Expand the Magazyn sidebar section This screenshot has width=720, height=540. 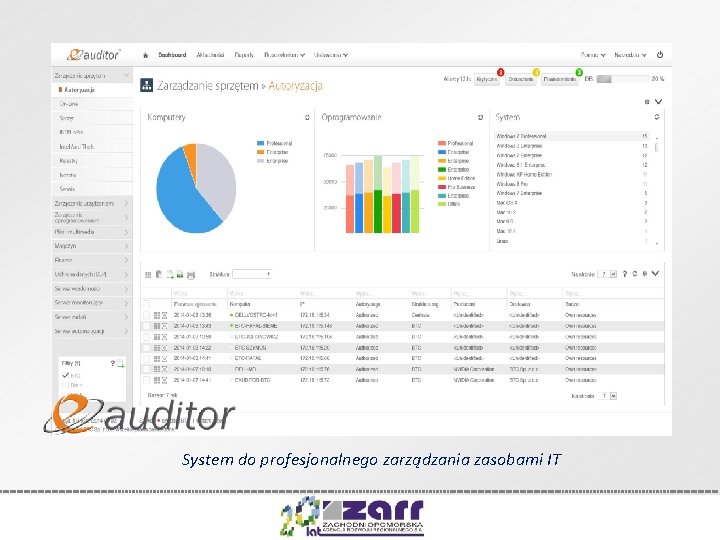[x=92, y=246]
